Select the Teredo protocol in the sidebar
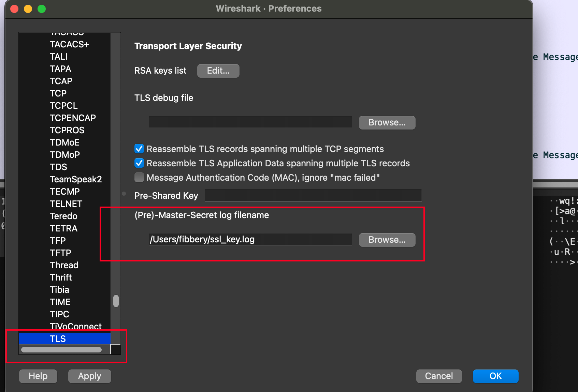 tap(63, 216)
